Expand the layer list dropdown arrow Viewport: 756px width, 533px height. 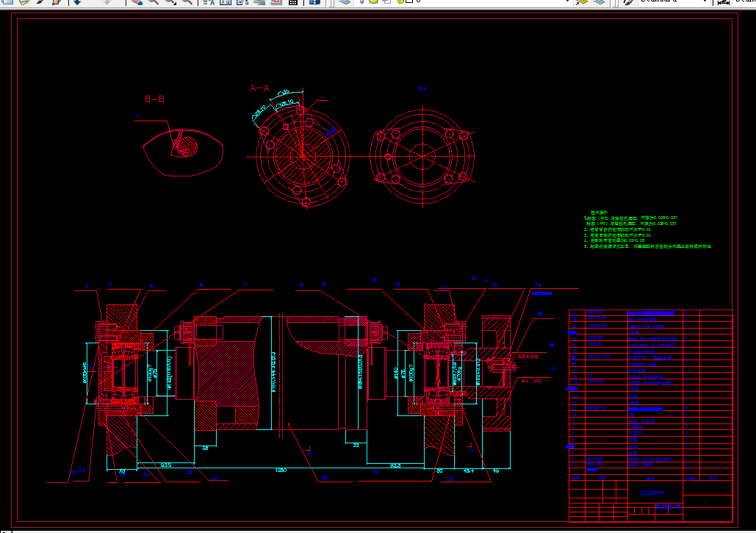[x=567, y=2]
